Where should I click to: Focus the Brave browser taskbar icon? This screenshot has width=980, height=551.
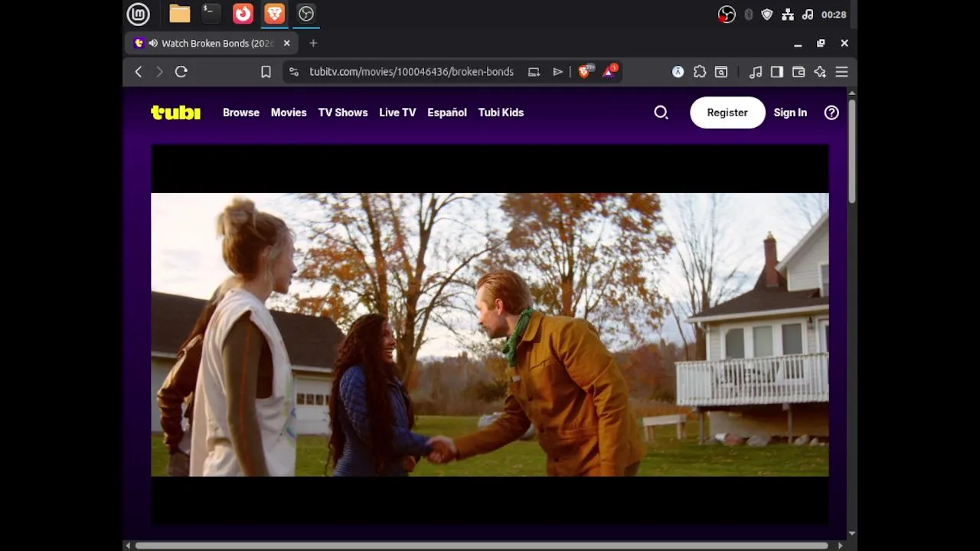coord(274,14)
